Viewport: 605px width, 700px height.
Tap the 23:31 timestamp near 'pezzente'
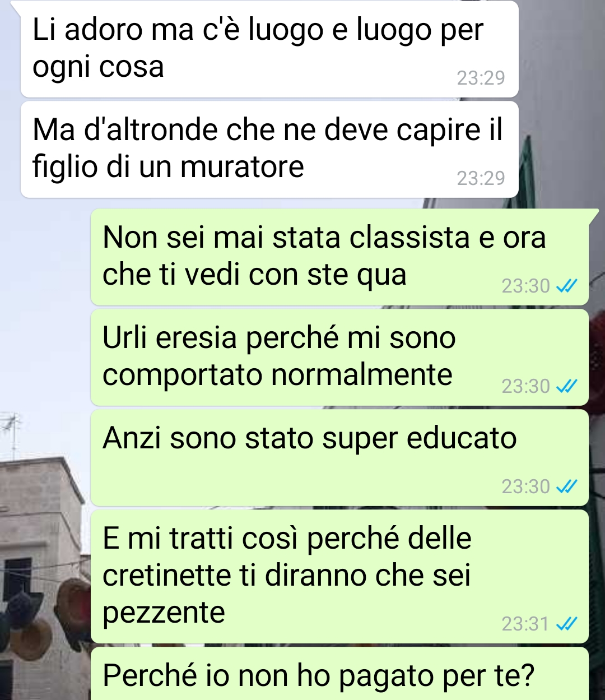[x=525, y=624]
